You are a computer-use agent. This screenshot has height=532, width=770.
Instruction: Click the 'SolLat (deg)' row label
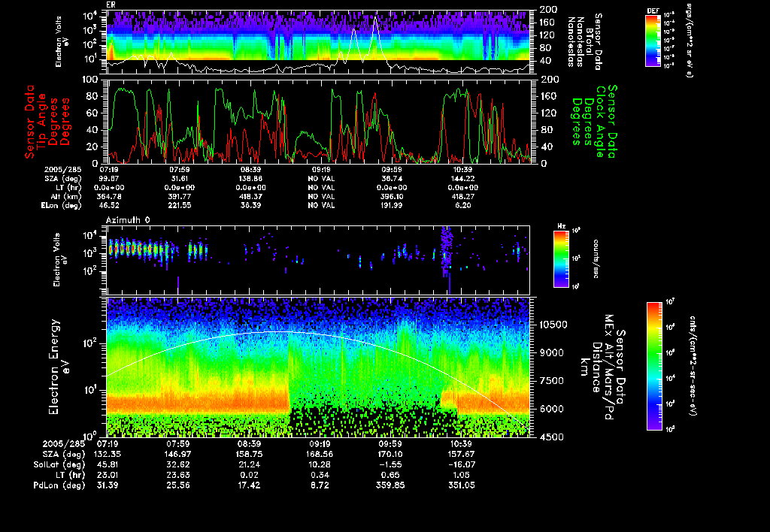click(x=59, y=465)
